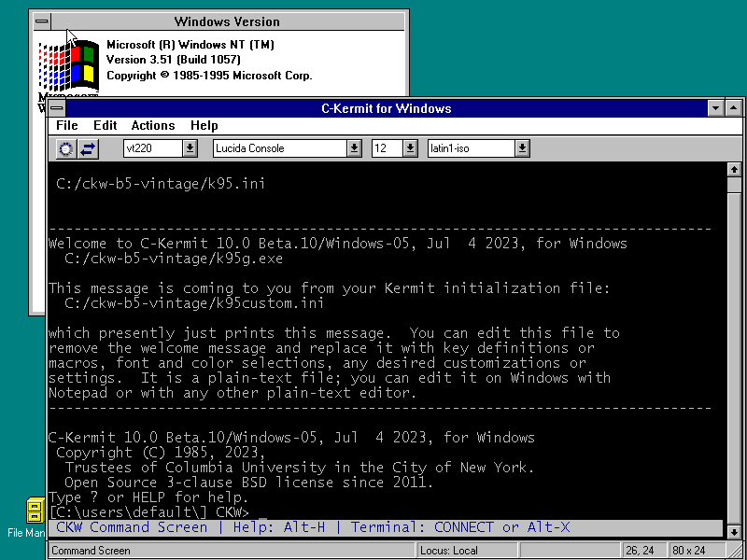The width and height of the screenshot is (747, 560).
Task: Open the Edit menu
Action: point(105,126)
